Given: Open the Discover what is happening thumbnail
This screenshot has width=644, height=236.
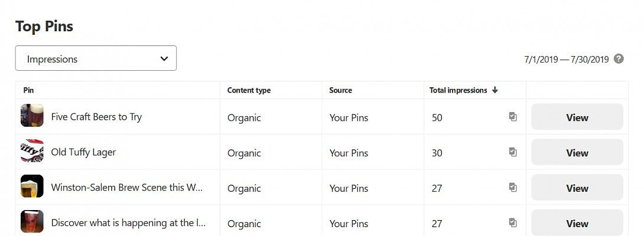Looking at the screenshot, I should (x=32, y=222).
